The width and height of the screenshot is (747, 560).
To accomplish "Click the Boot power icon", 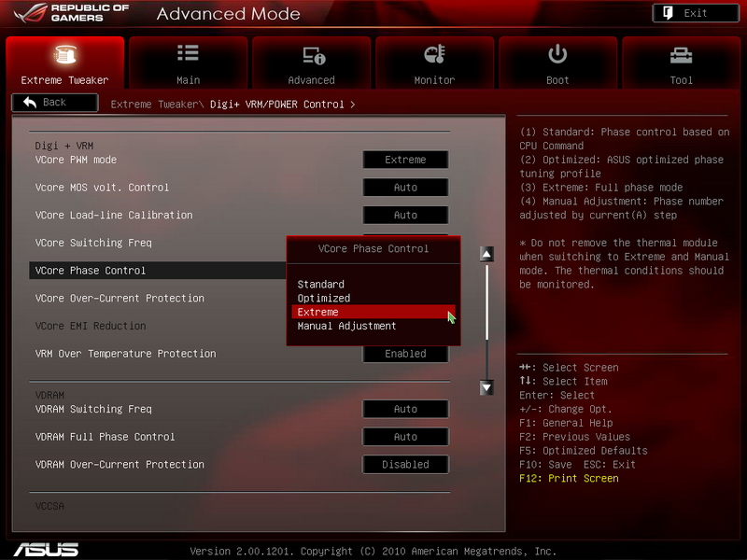I will (x=557, y=54).
